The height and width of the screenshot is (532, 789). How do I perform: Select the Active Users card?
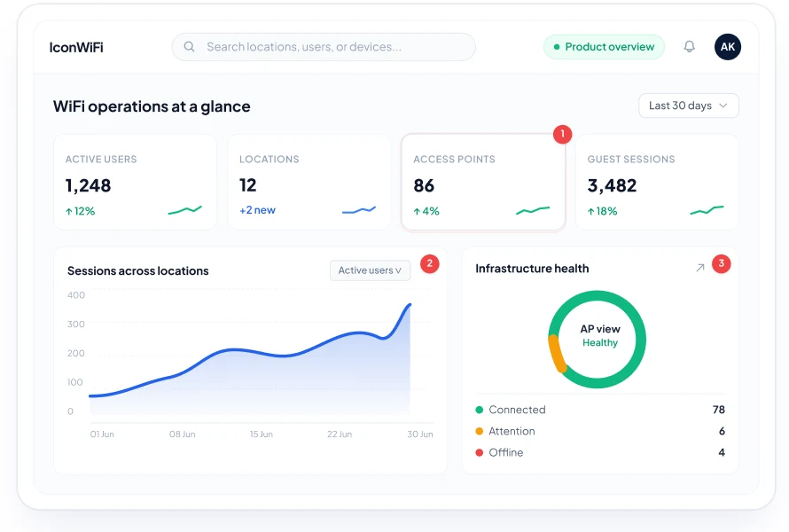tap(135, 182)
